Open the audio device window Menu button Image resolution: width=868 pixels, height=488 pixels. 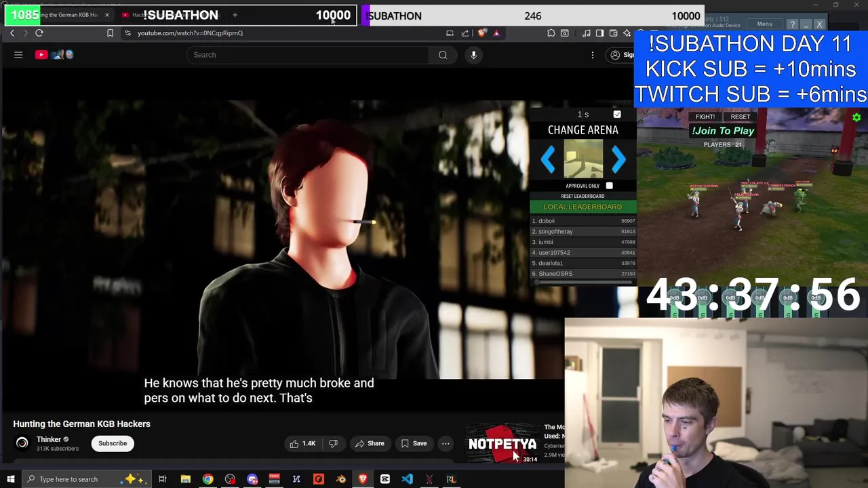click(764, 24)
